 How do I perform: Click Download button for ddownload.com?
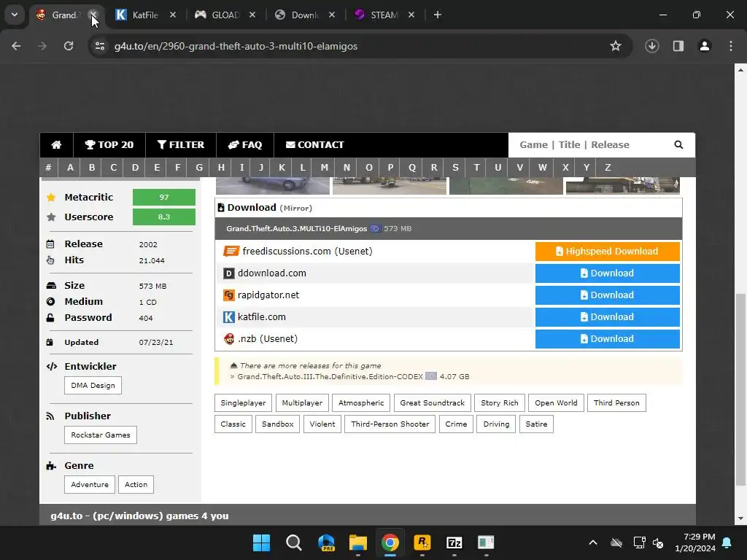tap(608, 273)
